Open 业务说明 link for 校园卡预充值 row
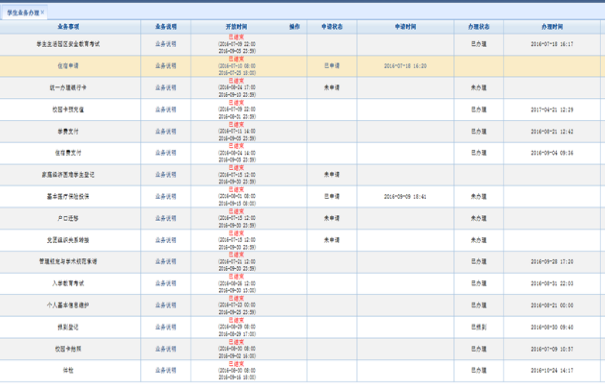 tap(166, 110)
